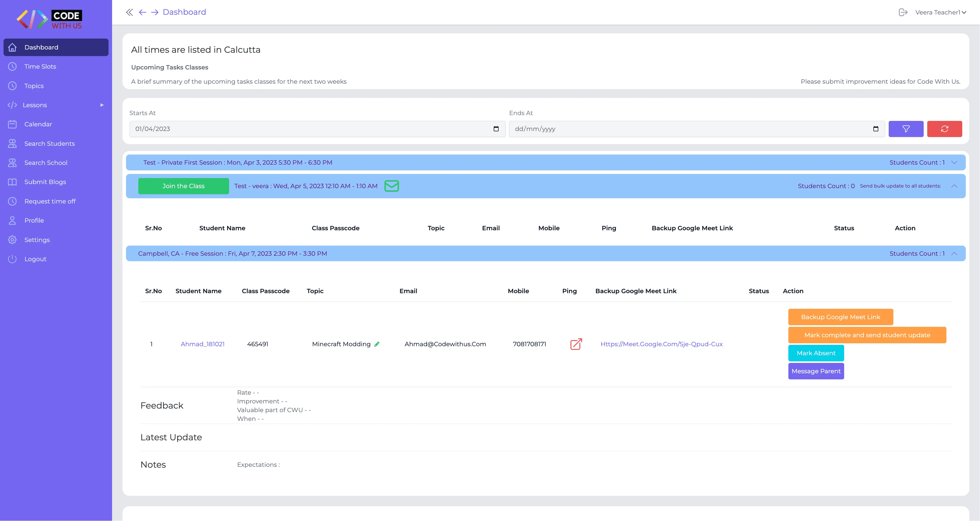Reset filters with red refresh button
Viewport: 980px width, 521px height.
pyautogui.click(x=944, y=129)
